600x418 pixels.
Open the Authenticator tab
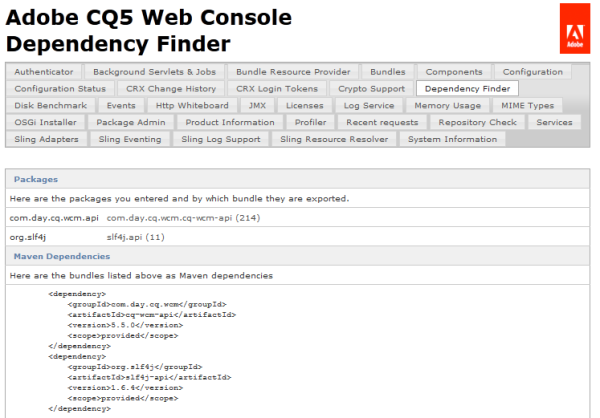(x=44, y=72)
